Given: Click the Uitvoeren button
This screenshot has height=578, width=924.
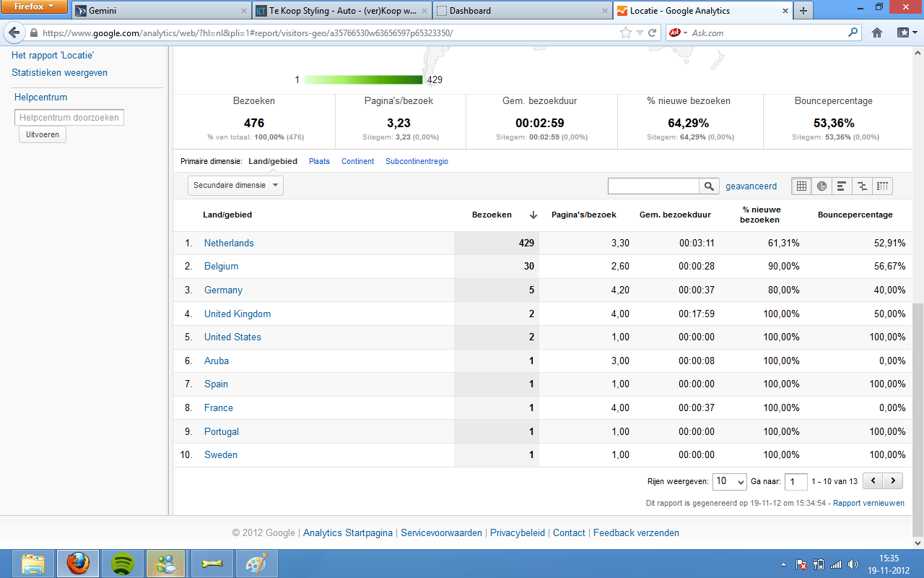Looking at the screenshot, I should [x=42, y=134].
